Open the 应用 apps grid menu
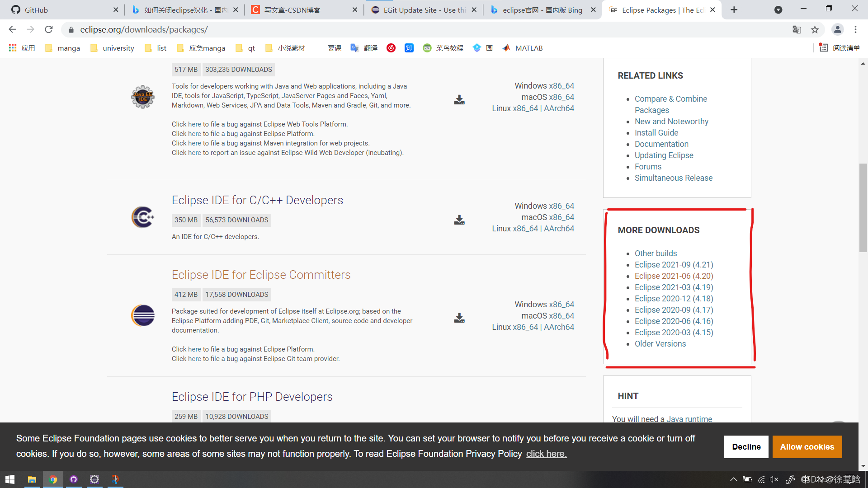The height and width of the screenshot is (488, 868). point(21,48)
